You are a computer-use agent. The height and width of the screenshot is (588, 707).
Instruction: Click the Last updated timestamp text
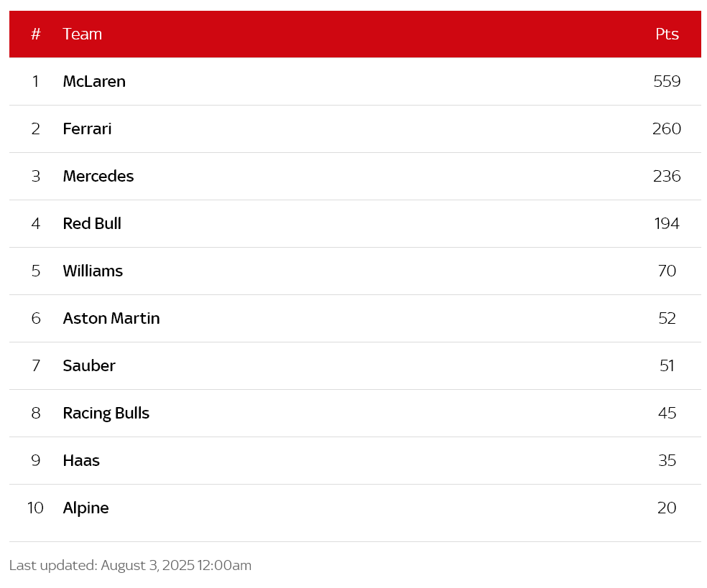pos(130,565)
